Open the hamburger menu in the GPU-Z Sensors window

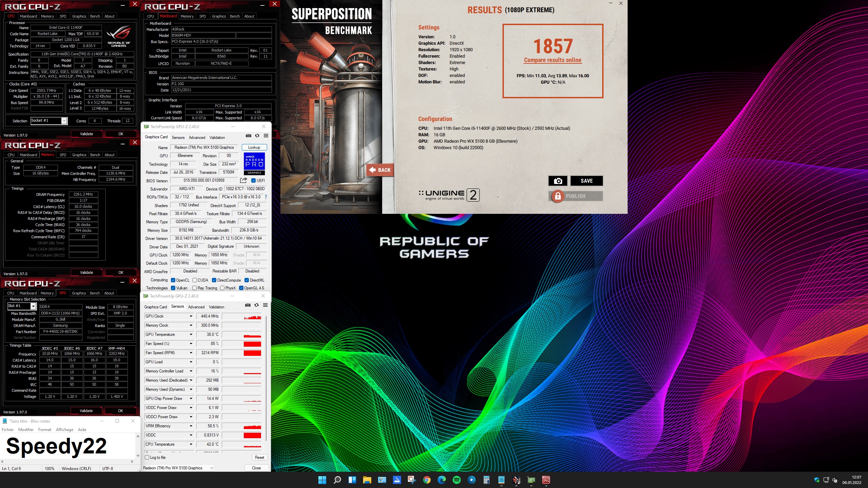(265, 305)
